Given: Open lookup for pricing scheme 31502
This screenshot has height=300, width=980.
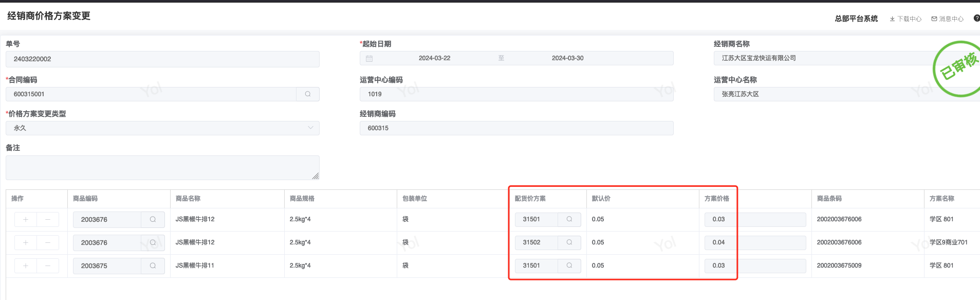Looking at the screenshot, I should coord(569,242).
